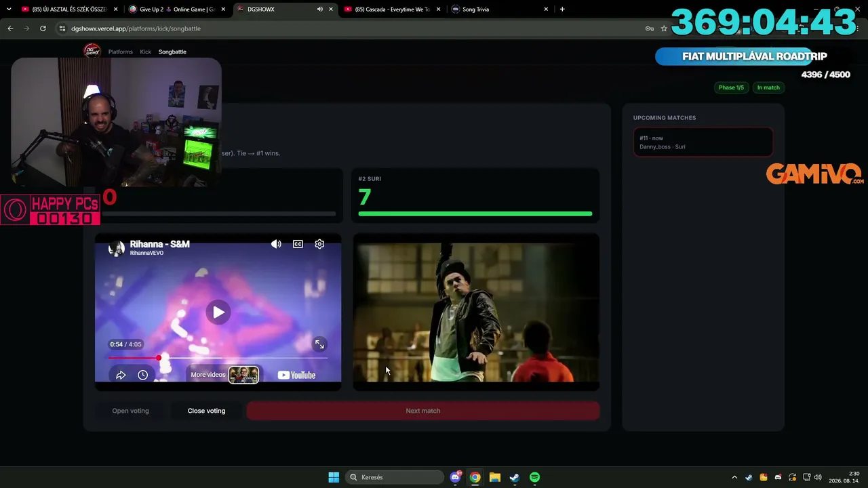Viewport: 868px width, 488px height.
Task: Click the Steam system tray icon
Action: (x=749, y=477)
